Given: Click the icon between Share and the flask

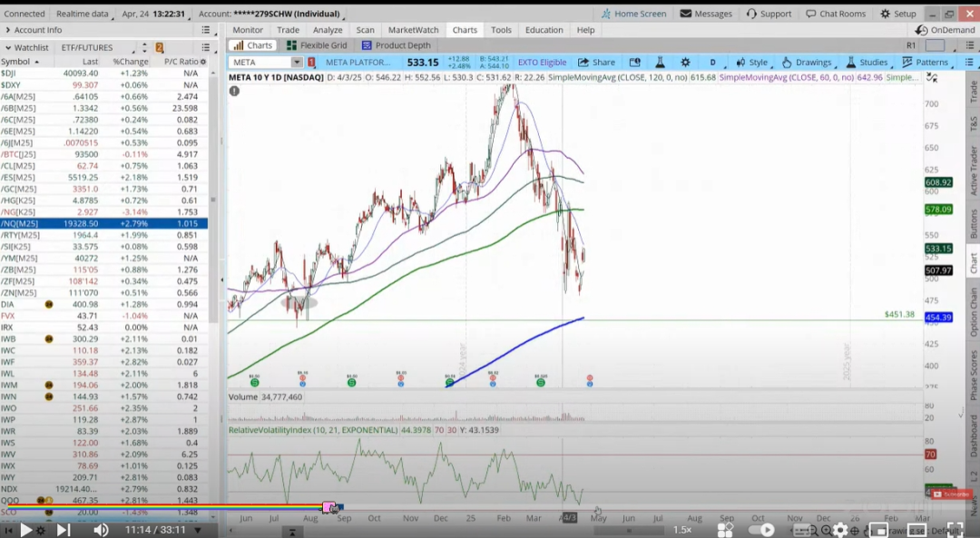Looking at the screenshot, I should click(x=634, y=62).
